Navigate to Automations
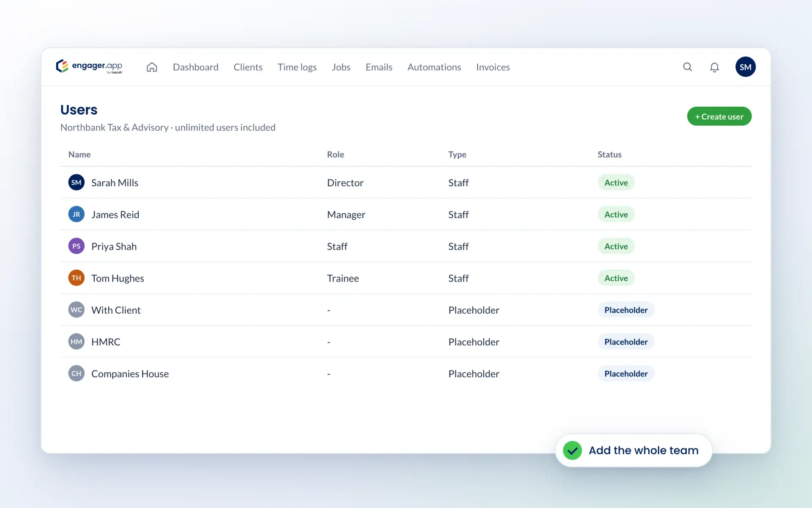This screenshot has width=812, height=508. coord(434,67)
